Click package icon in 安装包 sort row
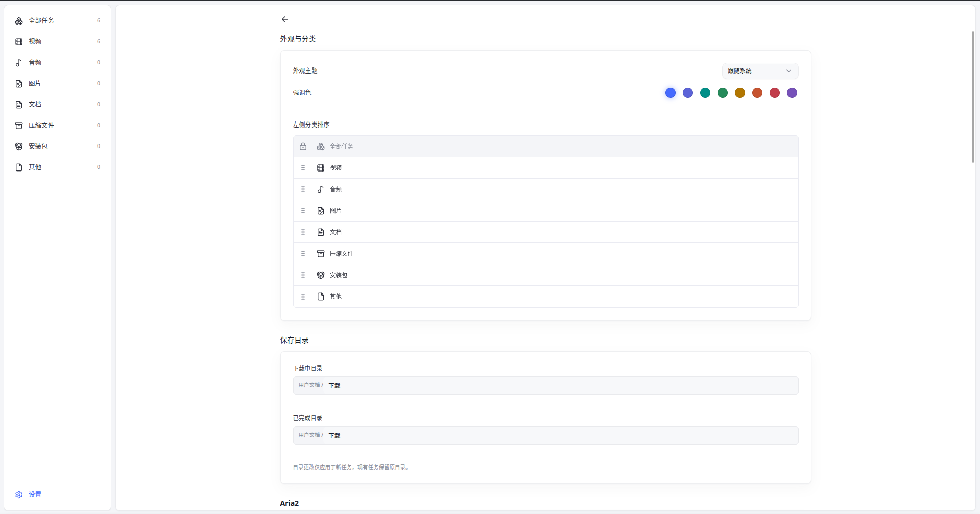The height and width of the screenshot is (514, 980). pyautogui.click(x=321, y=275)
